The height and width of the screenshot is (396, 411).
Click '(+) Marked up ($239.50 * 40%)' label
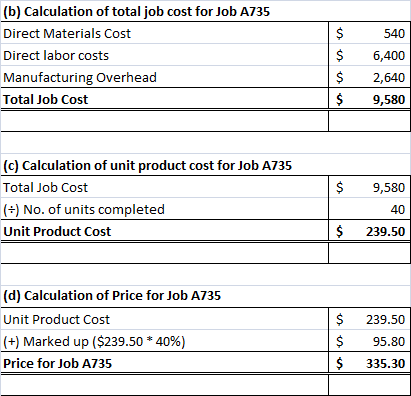tap(94, 342)
